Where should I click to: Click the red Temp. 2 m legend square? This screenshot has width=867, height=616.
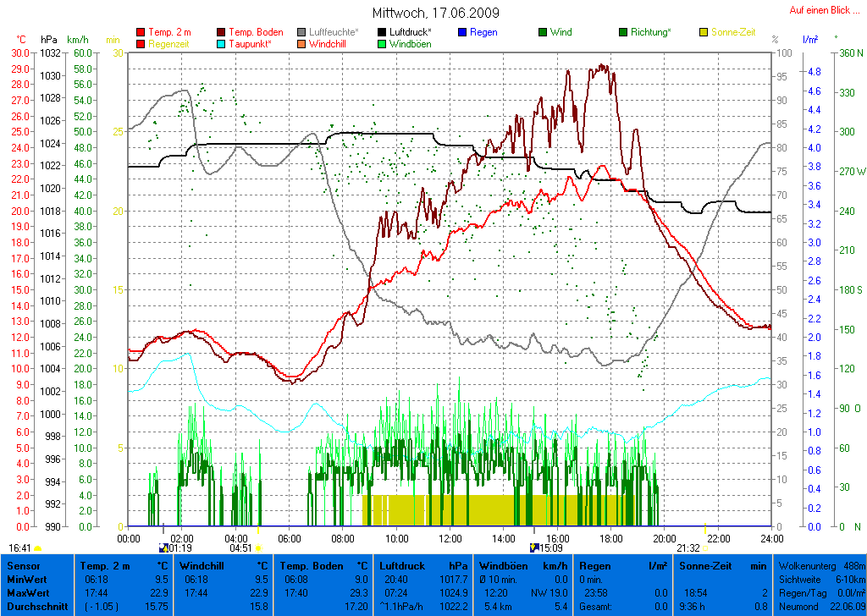[141, 32]
